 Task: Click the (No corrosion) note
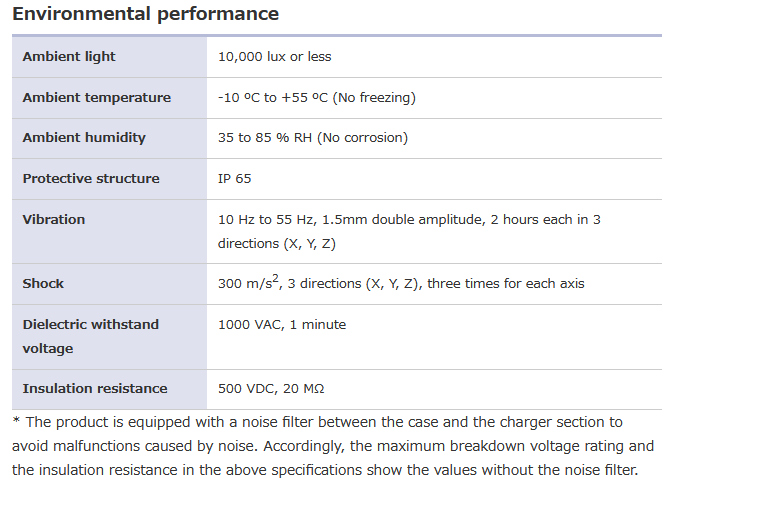[x=362, y=138]
